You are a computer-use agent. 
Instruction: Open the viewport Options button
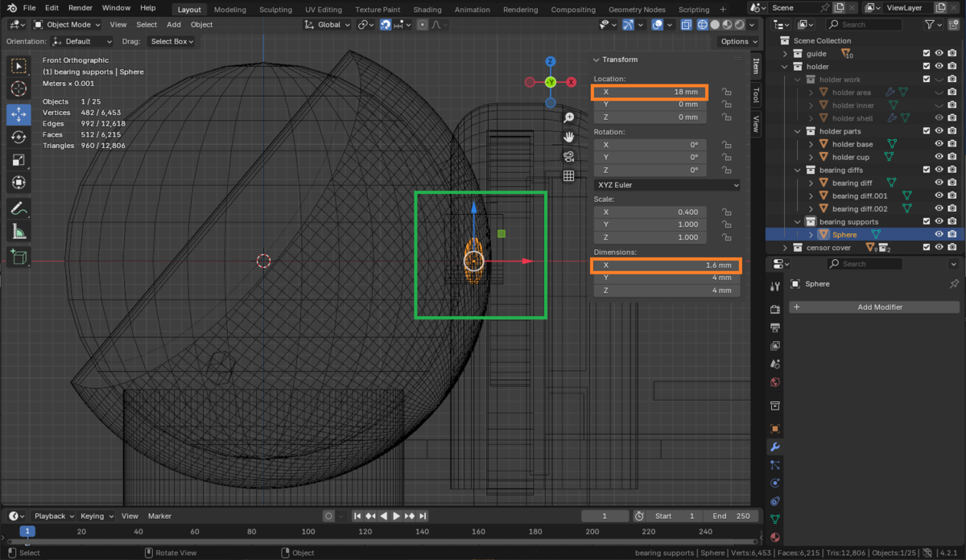click(x=737, y=41)
